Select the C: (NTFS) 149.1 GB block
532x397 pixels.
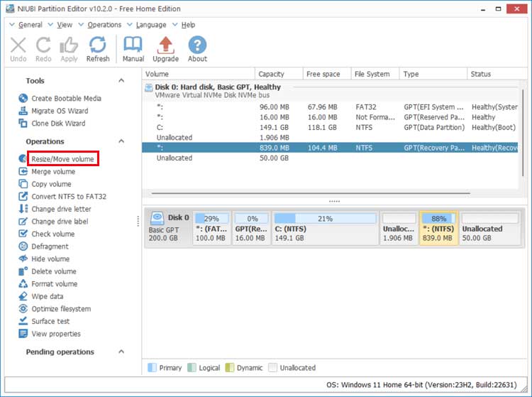(325, 227)
